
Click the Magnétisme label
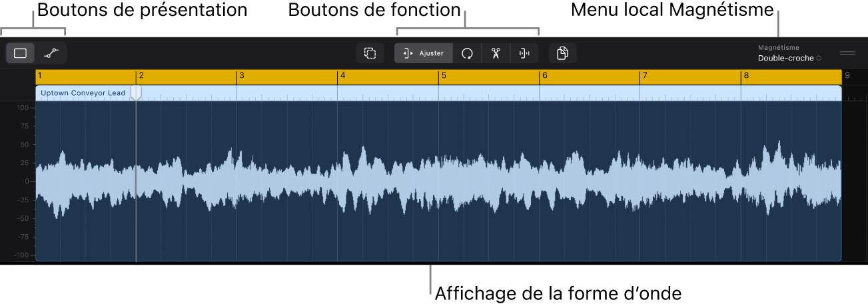click(x=778, y=48)
